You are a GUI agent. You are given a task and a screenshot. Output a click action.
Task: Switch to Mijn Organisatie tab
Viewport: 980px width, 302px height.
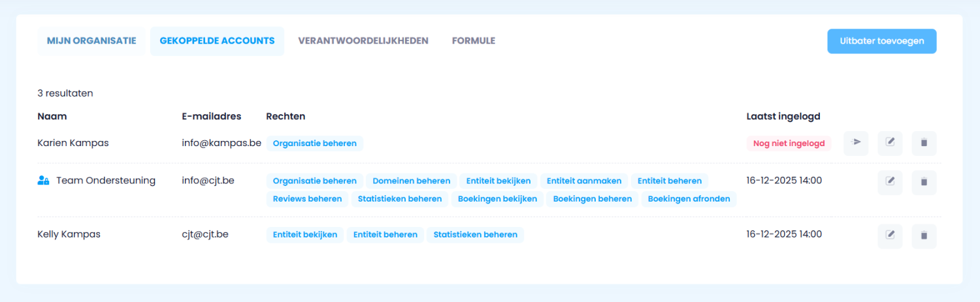[x=91, y=40]
